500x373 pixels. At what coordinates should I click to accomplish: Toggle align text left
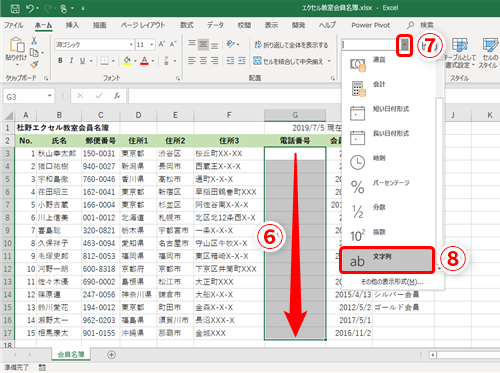pyautogui.click(x=192, y=61)
